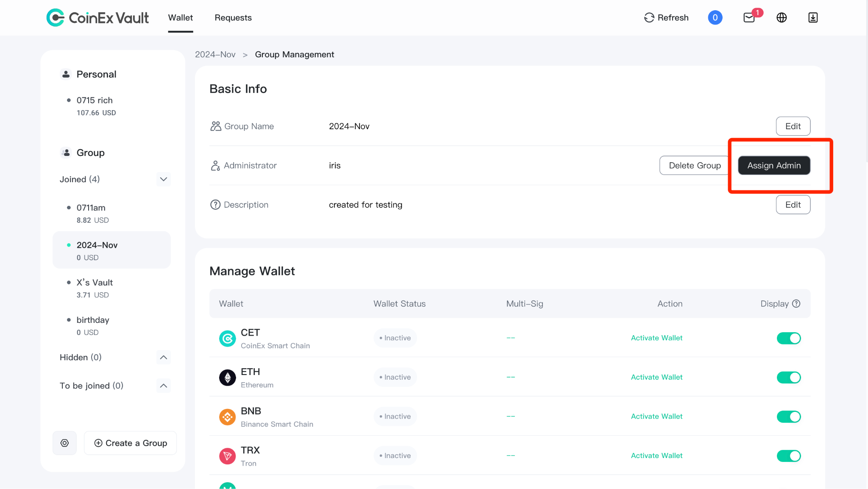Image resolution: width=868 pixels, height=489 pixels.
Task: Activate Wallet for BNB
Action: pyautogui.click(x=657, y=416)
